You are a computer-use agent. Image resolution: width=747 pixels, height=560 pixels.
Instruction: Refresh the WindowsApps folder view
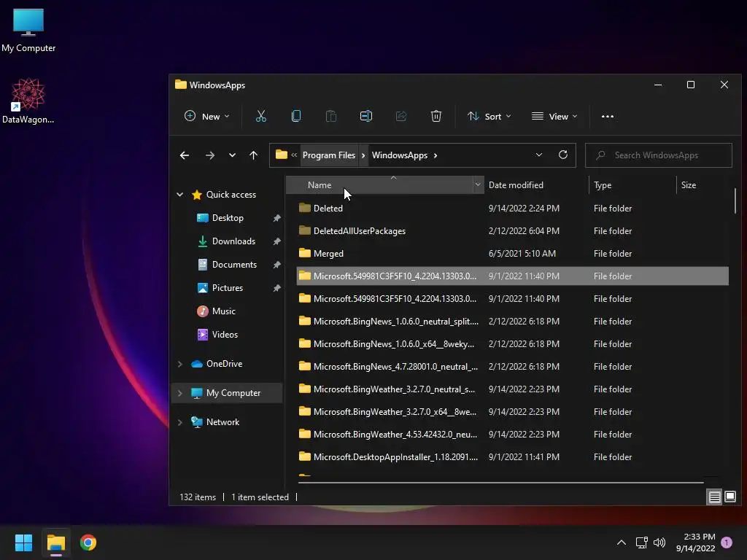(x=563, y=155)
